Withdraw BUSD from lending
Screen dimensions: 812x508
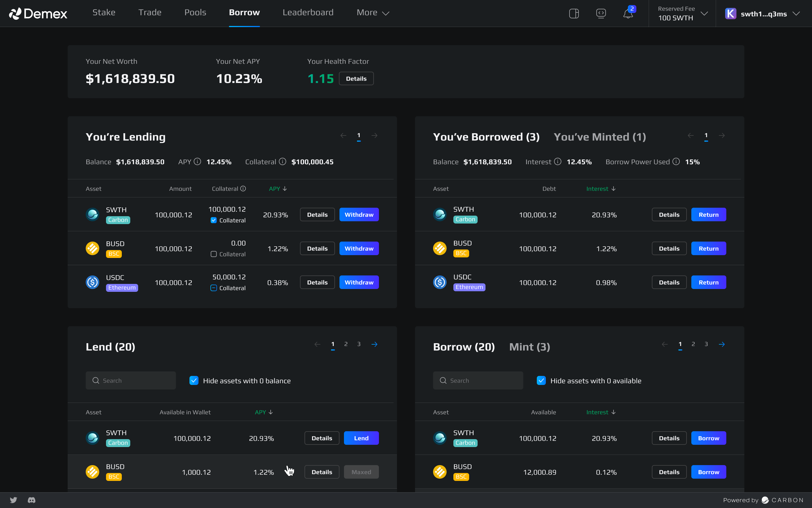(x=359, y=248)
